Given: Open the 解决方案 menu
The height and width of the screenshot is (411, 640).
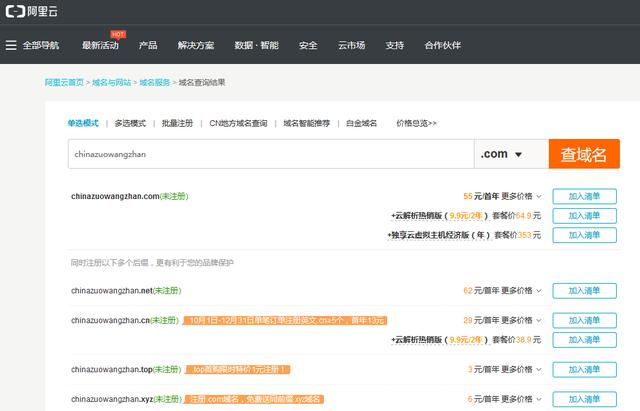Looking at the screenshot, I should pos(196,45).
